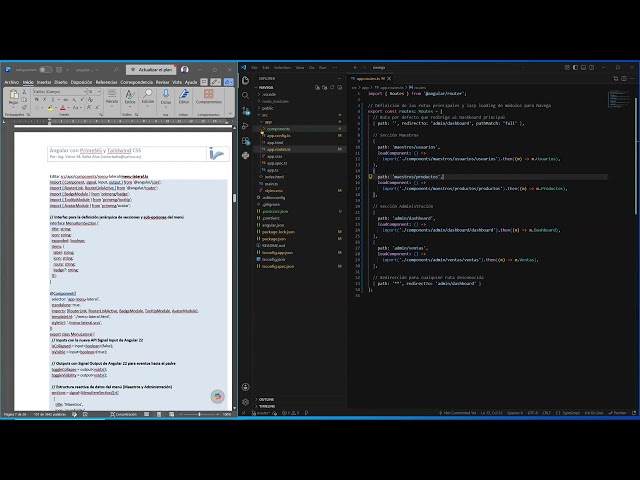Click Pegar paste icon in Word ribbon
The width and height of the screenshot is (640, 480).
click(x=13, y=97)
